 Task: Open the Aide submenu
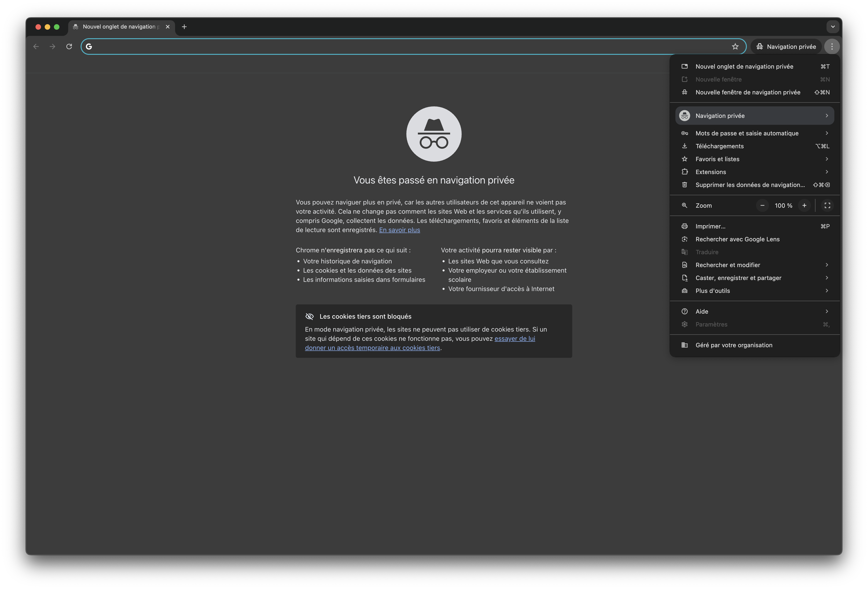(702, 311)
